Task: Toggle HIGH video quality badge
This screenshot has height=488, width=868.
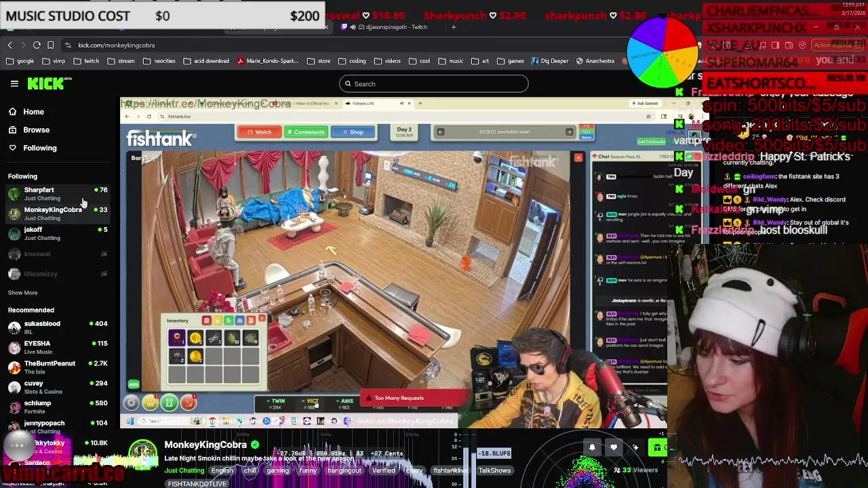Action: [x=134, y=384]
